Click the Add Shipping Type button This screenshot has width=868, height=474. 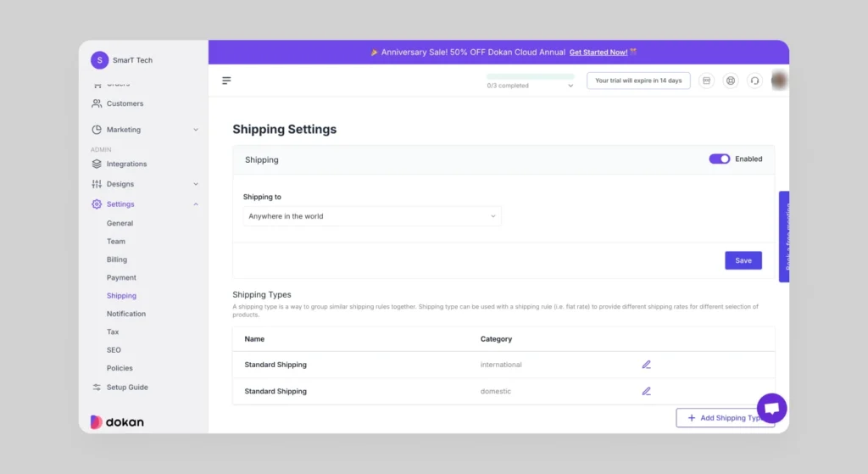(x=725, y=418)
